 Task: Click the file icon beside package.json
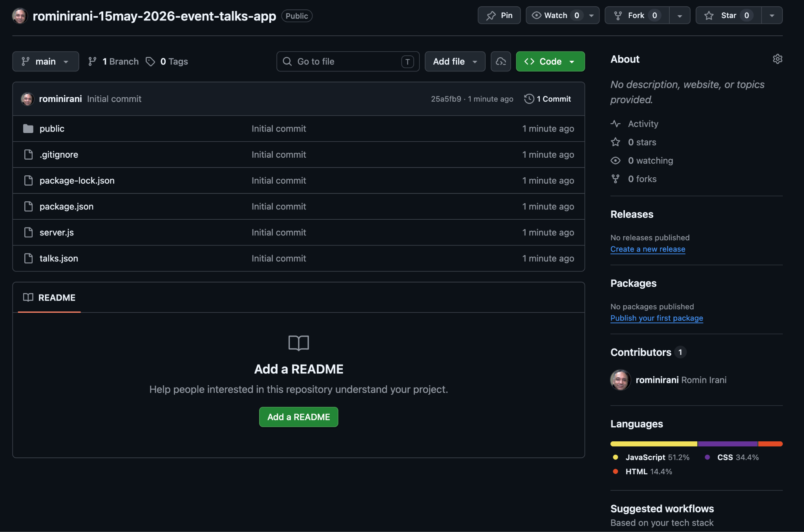pos(28,206)
